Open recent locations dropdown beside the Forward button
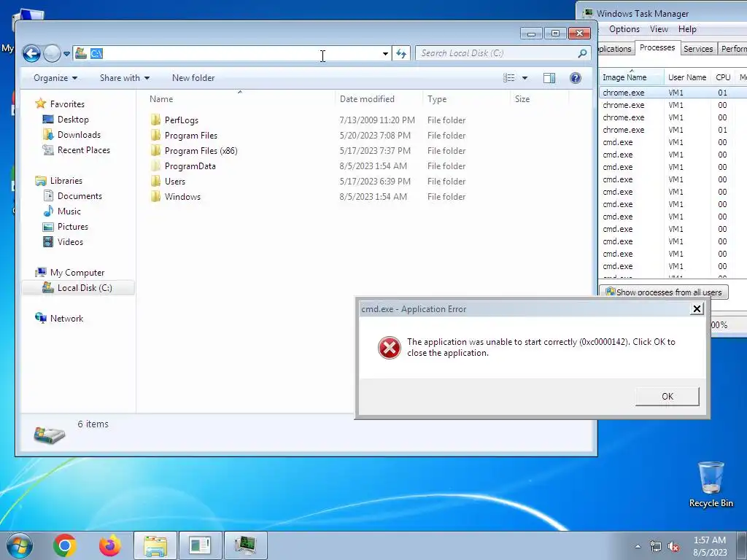This screenshot has height=560, width=747. coord(66,54)
